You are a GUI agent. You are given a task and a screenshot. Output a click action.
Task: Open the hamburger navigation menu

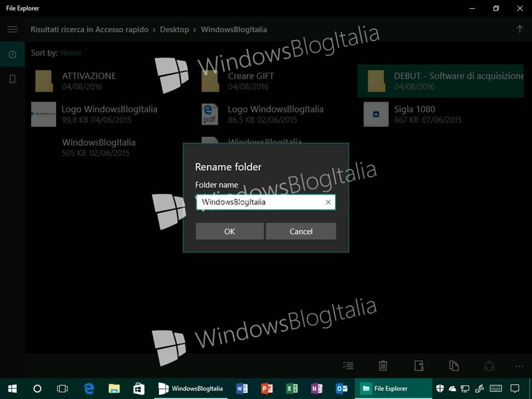tap(12, 29)
